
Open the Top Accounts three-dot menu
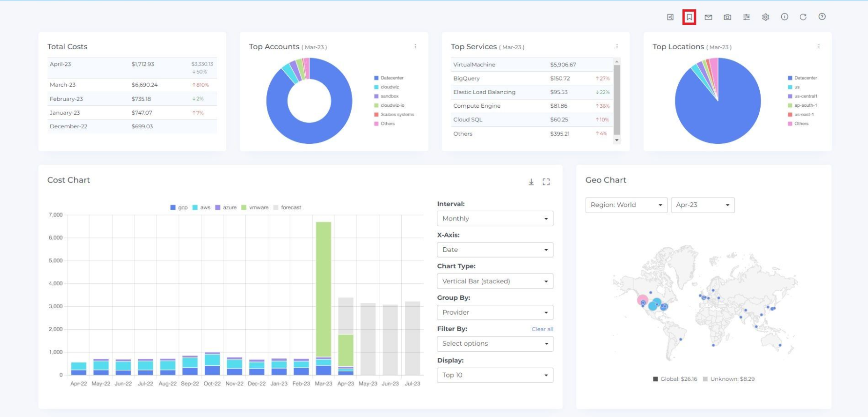coord(415,46)
